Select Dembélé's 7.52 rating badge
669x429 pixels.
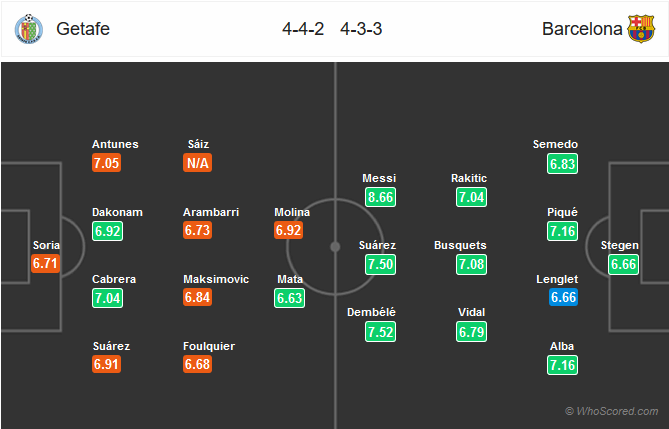[380, 332]
